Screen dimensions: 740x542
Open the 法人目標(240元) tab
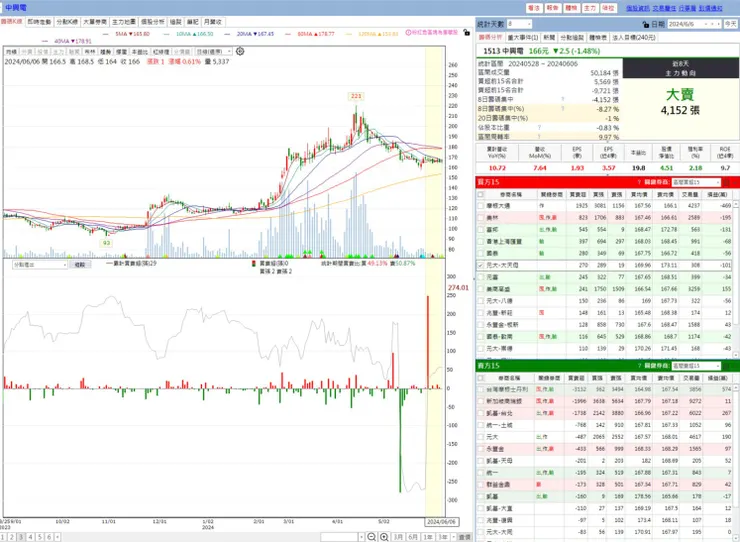(634, 37)
